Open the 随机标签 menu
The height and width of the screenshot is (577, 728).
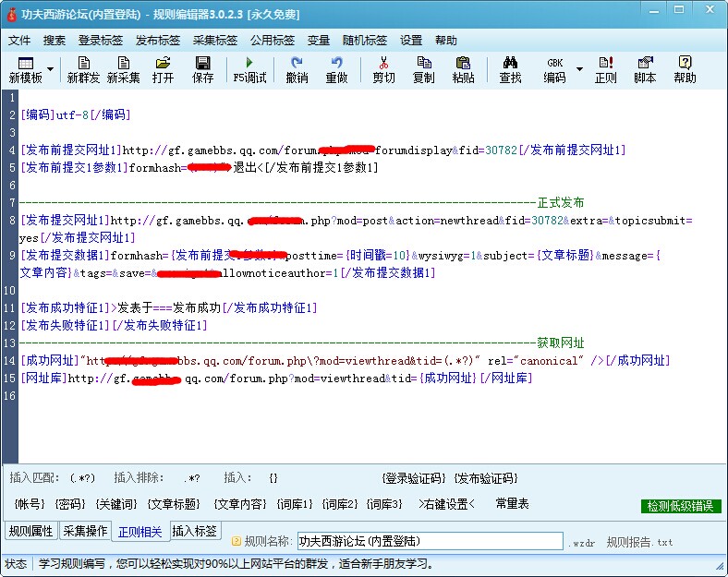pyautogui.click(x=365, y=41)
